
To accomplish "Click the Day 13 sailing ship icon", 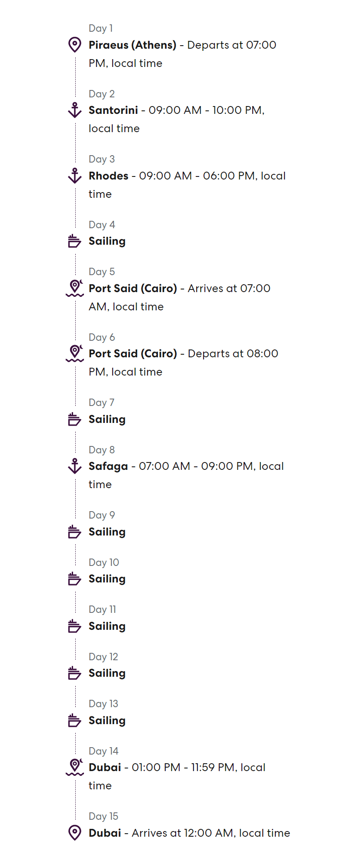I will coord(75,721).
